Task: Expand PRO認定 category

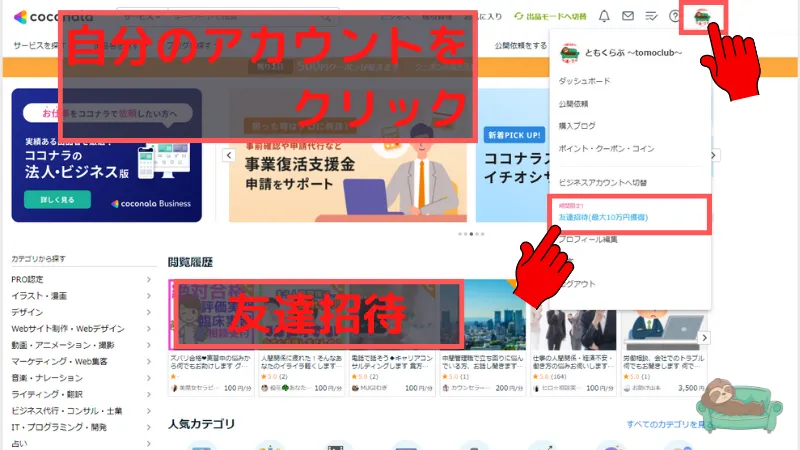Action: (82, 280)
